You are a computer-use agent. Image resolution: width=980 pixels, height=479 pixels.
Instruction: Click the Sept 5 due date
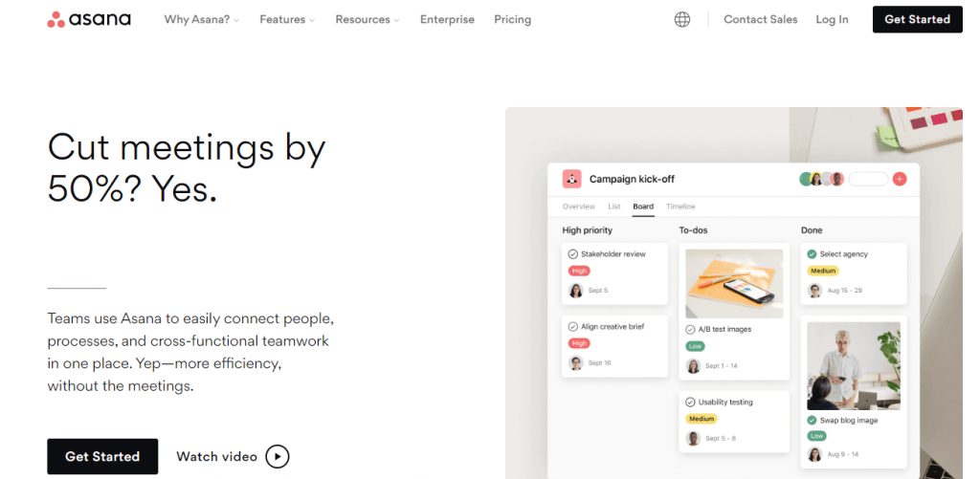point(598,291)
